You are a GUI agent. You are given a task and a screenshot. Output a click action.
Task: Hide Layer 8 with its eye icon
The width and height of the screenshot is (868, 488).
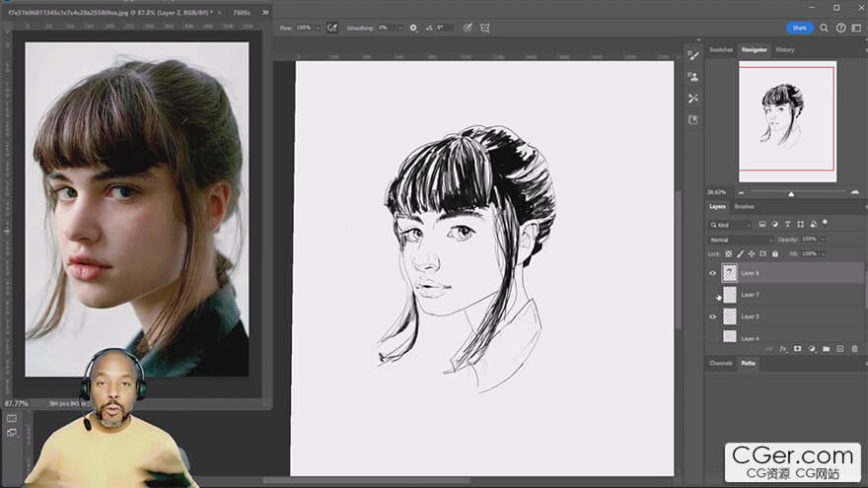(713, 273)
